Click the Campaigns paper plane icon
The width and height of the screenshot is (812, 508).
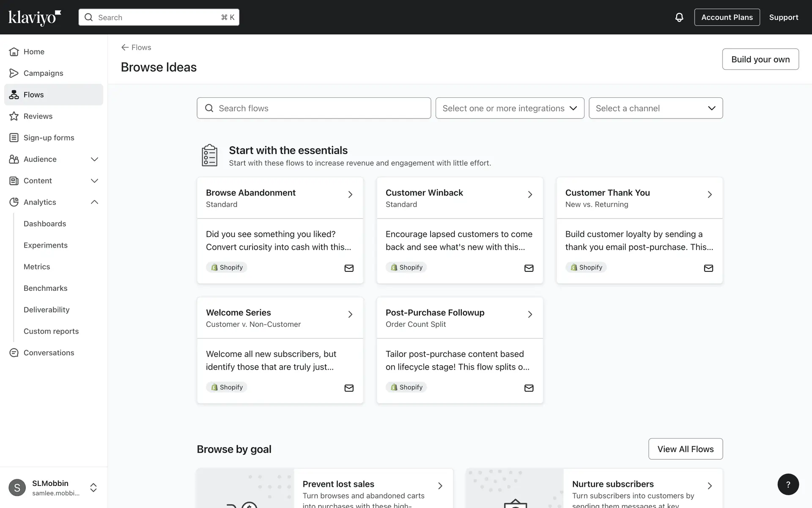pyautogui.click(x=14, y=73)
